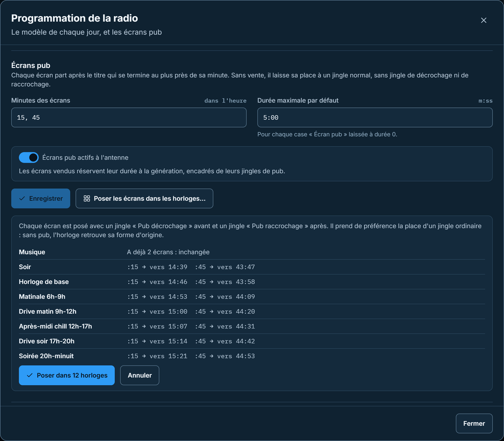Select the Musique clock row

252,252
